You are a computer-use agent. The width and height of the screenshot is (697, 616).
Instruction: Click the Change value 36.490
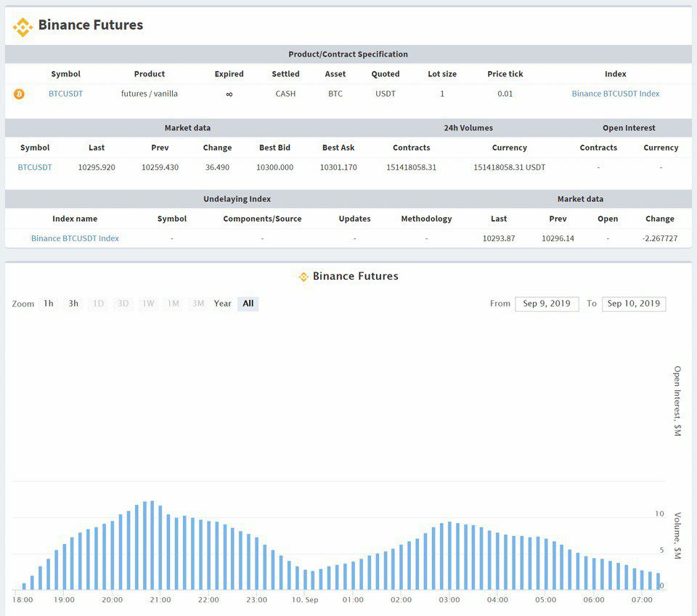pyautogui.click(x=217, y=167)
